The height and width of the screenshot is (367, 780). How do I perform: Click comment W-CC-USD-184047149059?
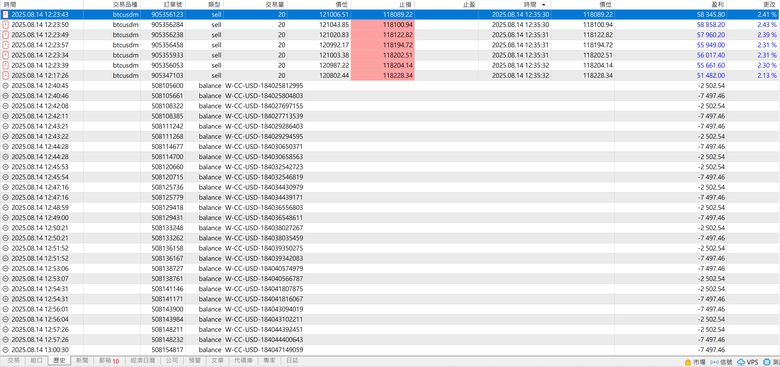click(x=264, y=350)
